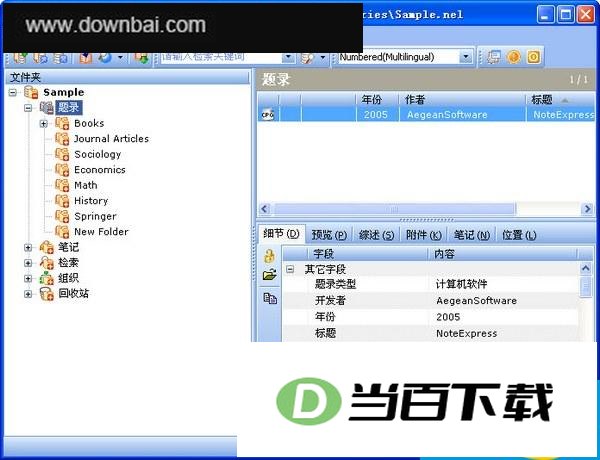Screen dimensions: 600x460
Task: Expand the 组织 tree node
Action: tap(28, 279)
